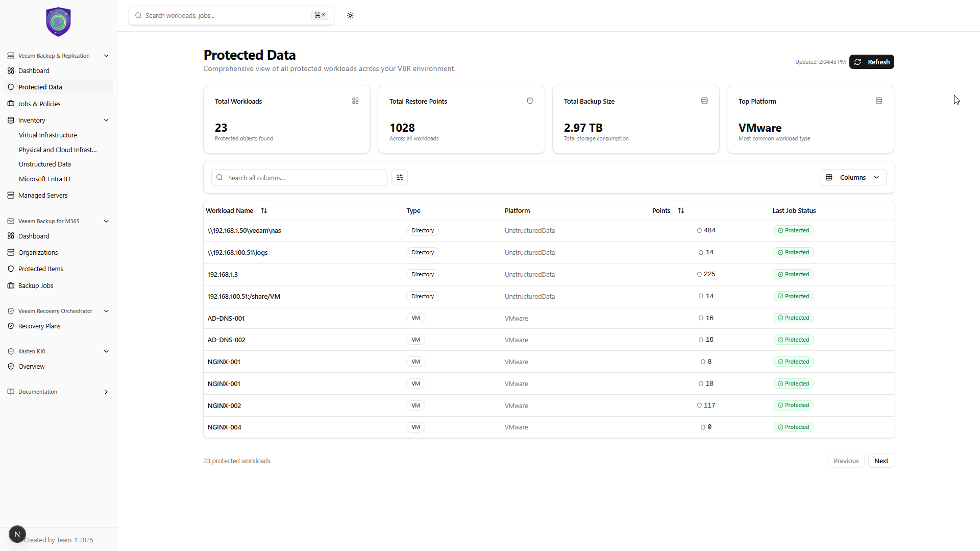Click the Total Backup Size database icon
This screenshot has height=551, width=980.
click(704, 101)
